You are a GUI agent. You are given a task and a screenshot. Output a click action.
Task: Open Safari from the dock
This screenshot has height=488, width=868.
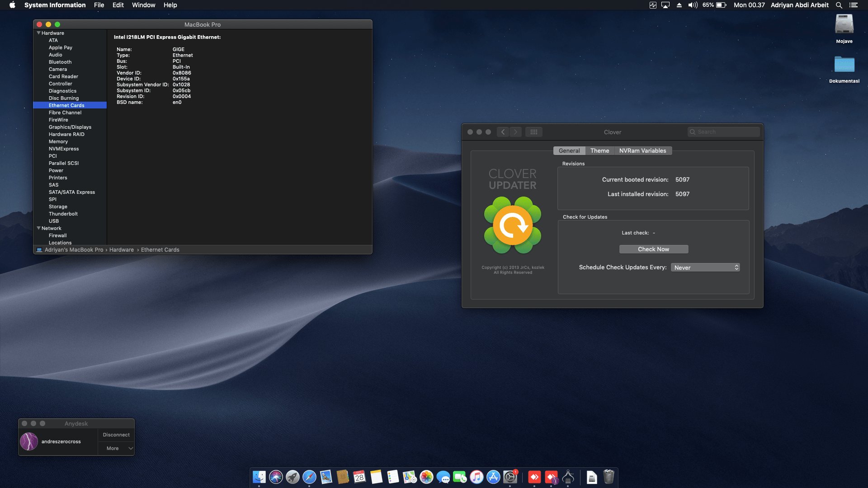tap(309, 477)
